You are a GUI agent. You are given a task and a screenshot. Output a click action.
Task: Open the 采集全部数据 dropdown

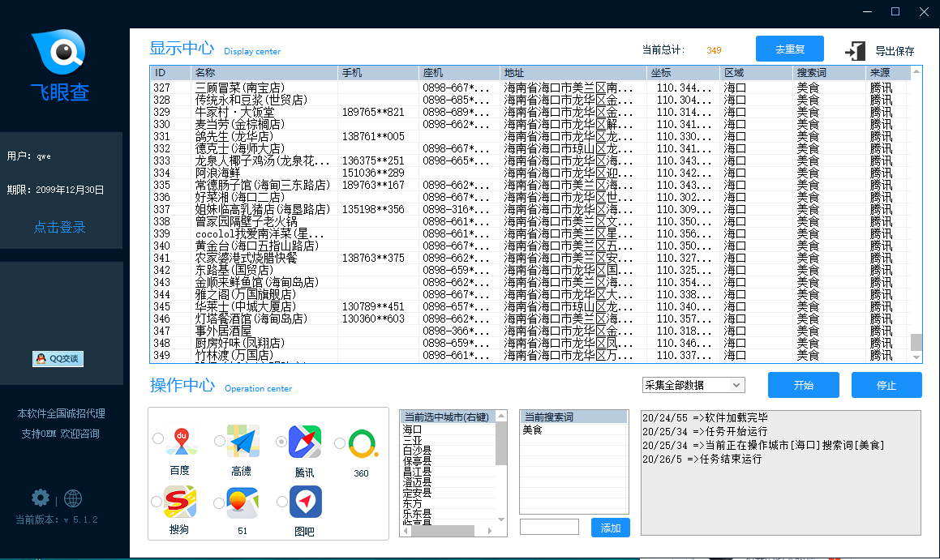point(693,385)
